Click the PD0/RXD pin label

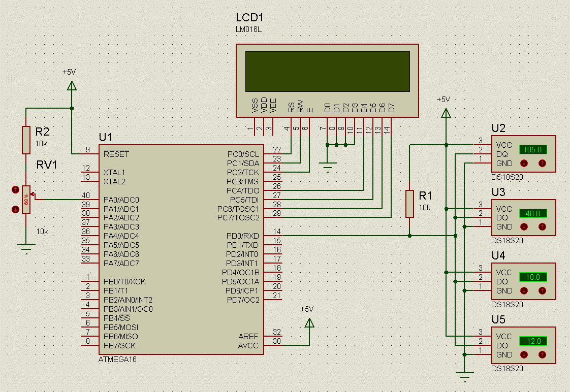(x=242, y=236)
